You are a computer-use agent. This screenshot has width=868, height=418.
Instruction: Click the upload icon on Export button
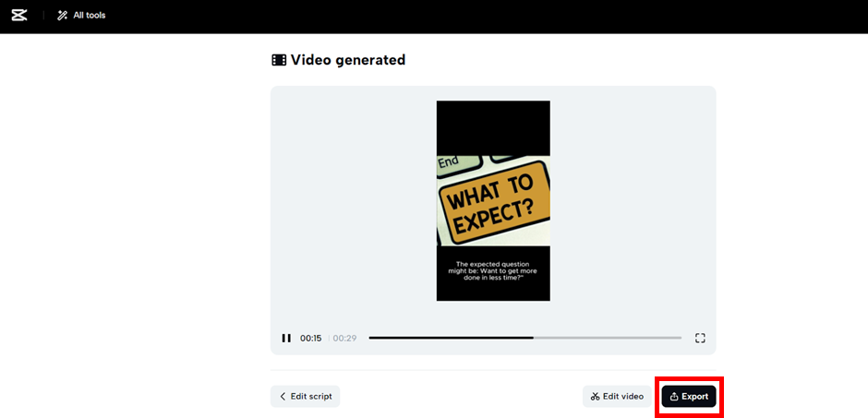click(674, 397)
